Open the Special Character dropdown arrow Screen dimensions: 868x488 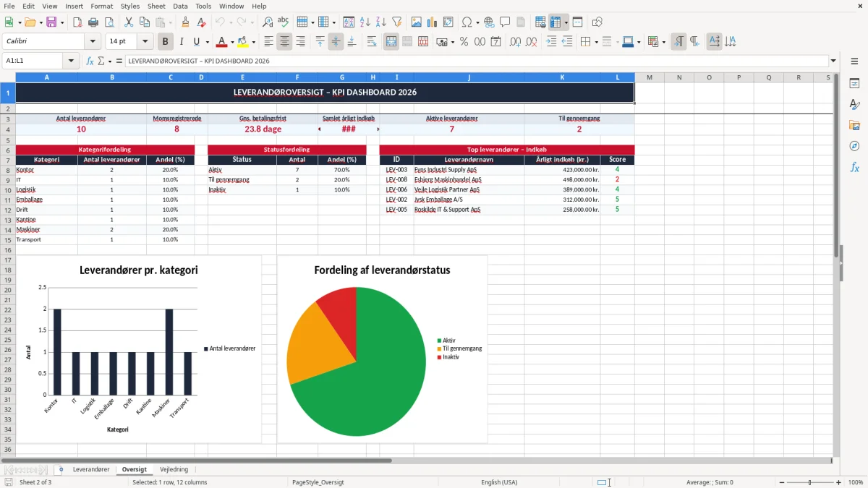pos(477,22)
